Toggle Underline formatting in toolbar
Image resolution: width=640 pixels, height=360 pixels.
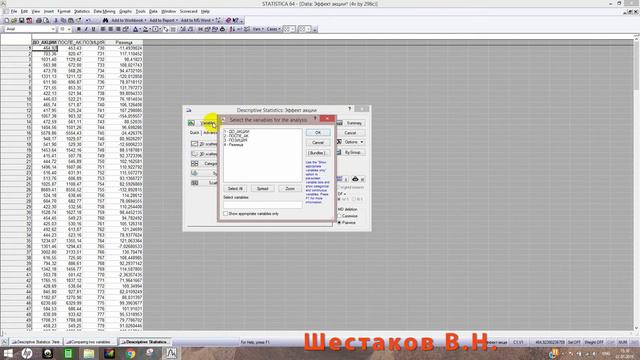pos(93,29)
